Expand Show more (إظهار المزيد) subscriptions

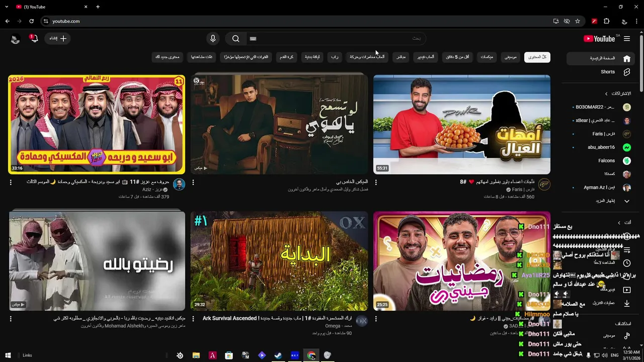[601, 201]
